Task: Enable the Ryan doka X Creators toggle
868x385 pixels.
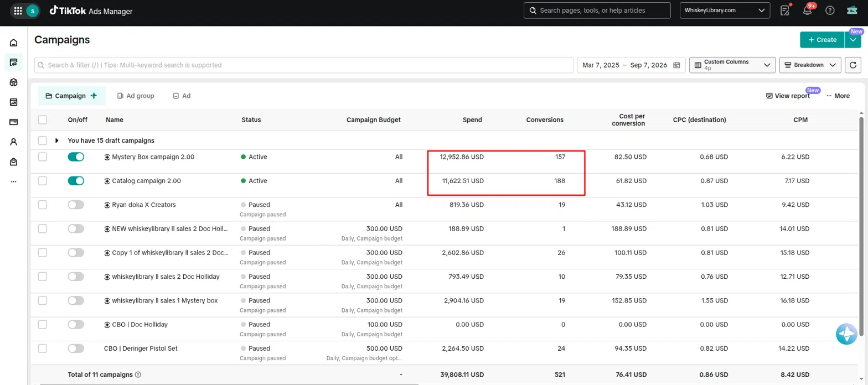Action: 76,205
